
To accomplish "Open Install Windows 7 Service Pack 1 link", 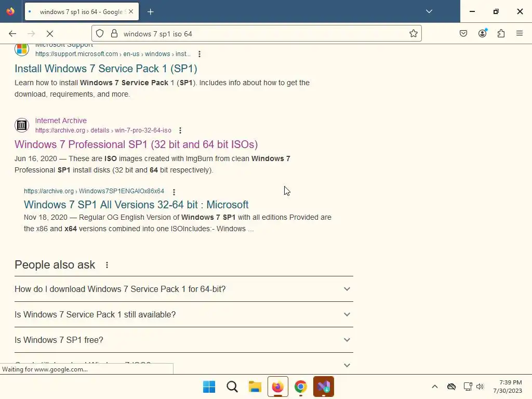I will 106,69.
